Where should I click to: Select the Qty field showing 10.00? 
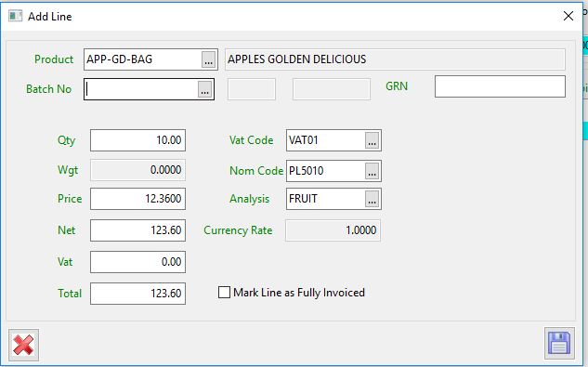tap(137, 140)
